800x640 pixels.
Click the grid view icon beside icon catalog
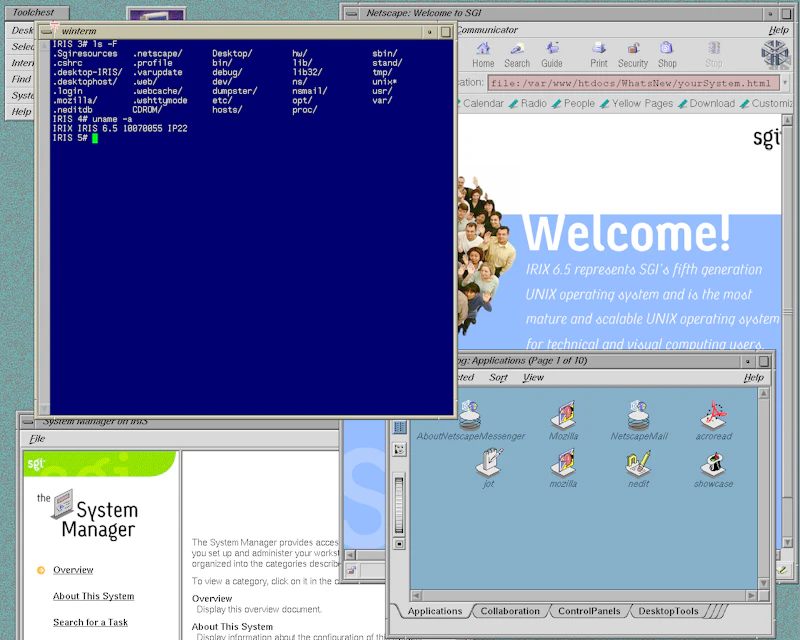pos(399,427)
